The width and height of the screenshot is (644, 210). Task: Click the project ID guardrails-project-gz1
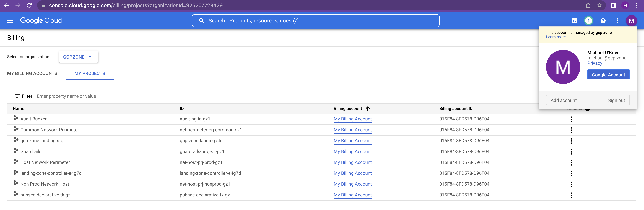pos(202,152)
